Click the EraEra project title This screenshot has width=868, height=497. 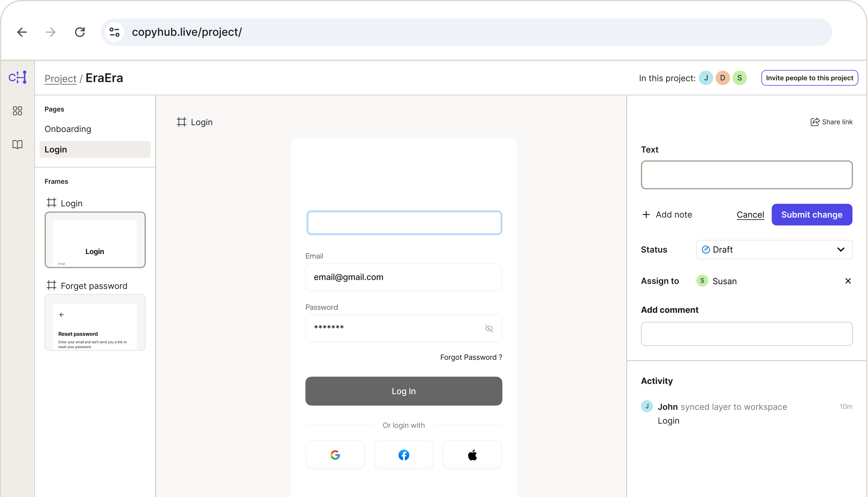(x=104, y=78)
